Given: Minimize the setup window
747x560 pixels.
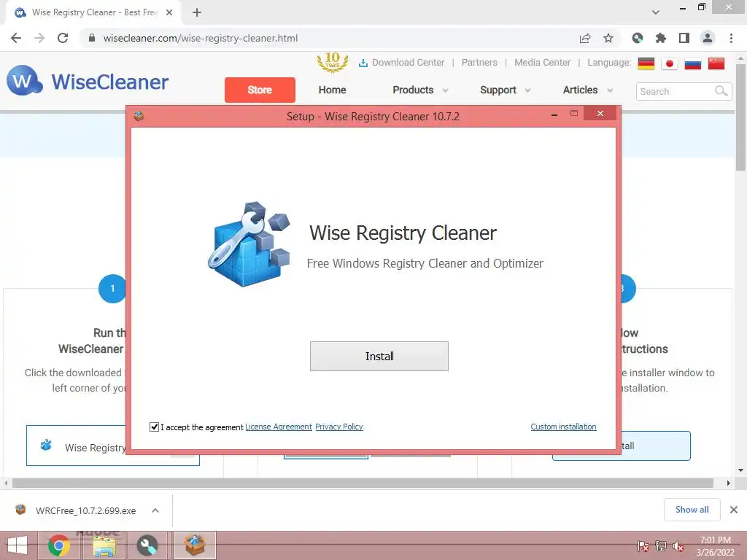Looking at the screenshot, I should click(x=554, y=114).
